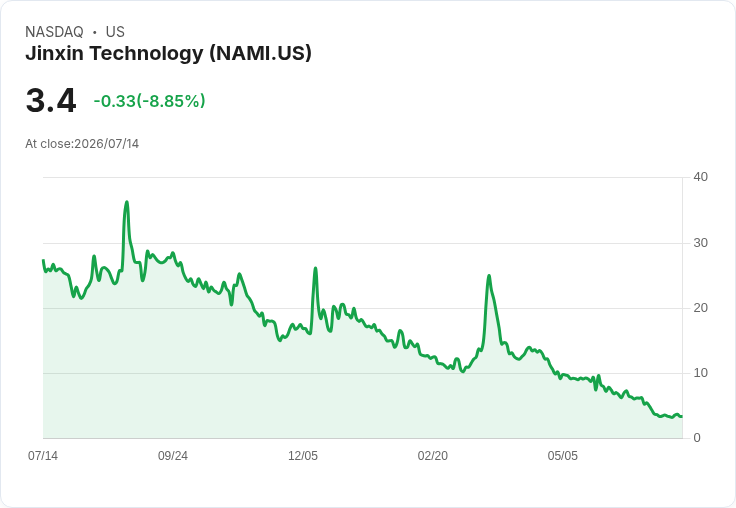
Task: Click the 07/14 date on x-axis
Action: click(43, 455)
